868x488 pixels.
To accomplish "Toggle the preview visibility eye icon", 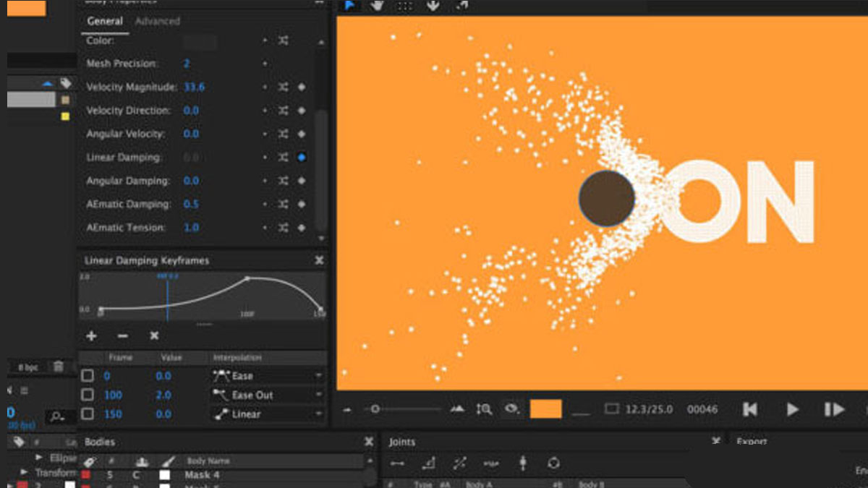I will pyautogui.click(x=511, y=409).
